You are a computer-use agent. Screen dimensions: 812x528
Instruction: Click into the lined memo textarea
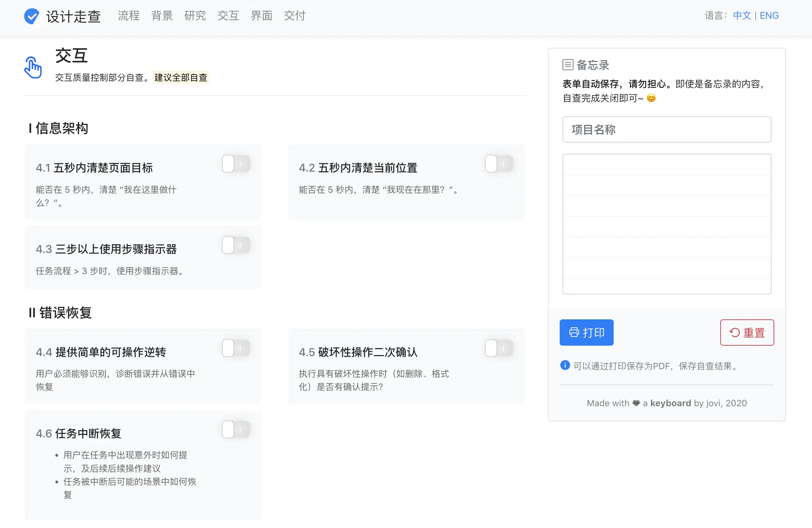(x=667, y=224)
